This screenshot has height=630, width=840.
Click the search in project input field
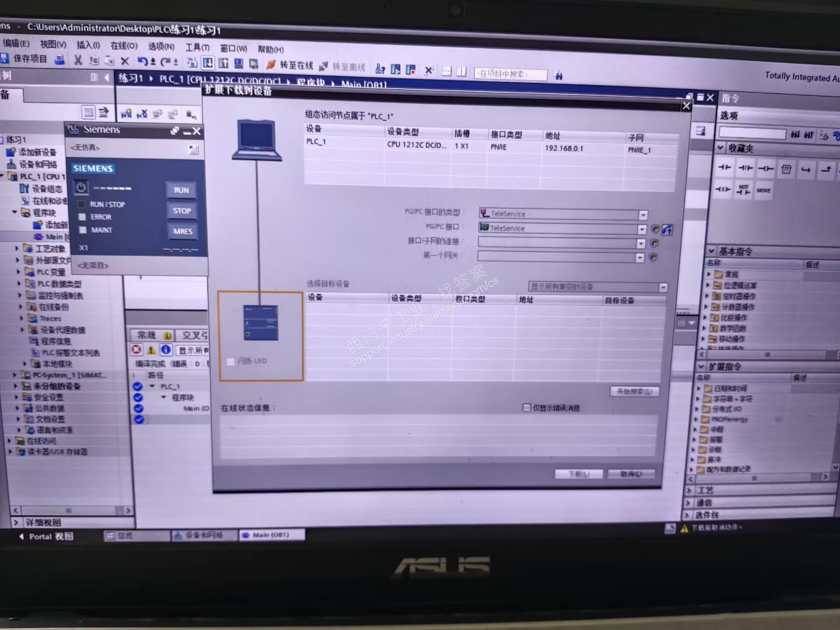coord(510,74)
